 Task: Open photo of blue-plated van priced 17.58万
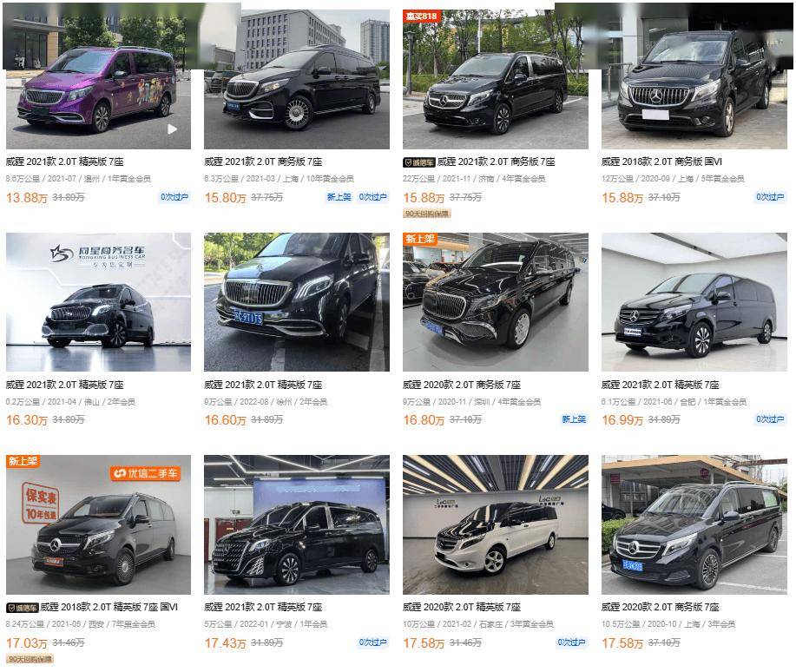pyautogui.click(x=694, y=524)
